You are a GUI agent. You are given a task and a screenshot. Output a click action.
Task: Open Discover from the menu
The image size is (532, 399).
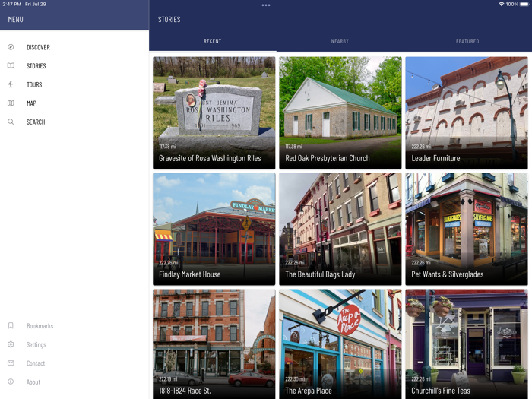click(38, 47)
